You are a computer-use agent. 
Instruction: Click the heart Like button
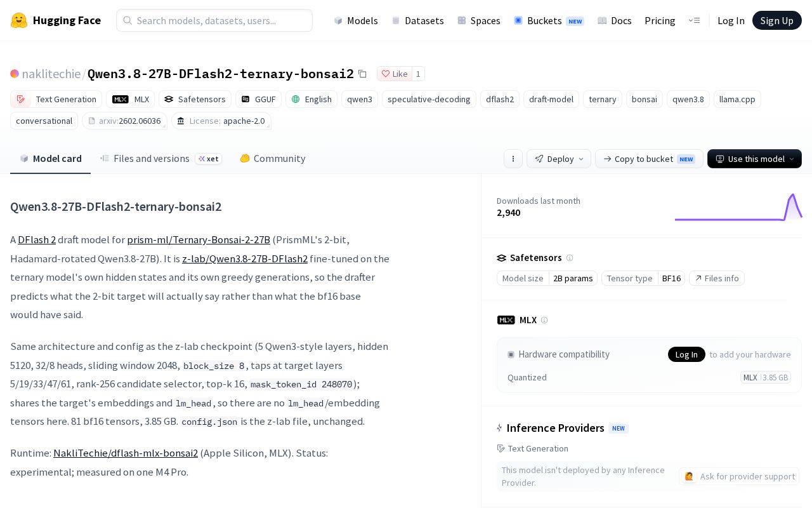(395, 74)
